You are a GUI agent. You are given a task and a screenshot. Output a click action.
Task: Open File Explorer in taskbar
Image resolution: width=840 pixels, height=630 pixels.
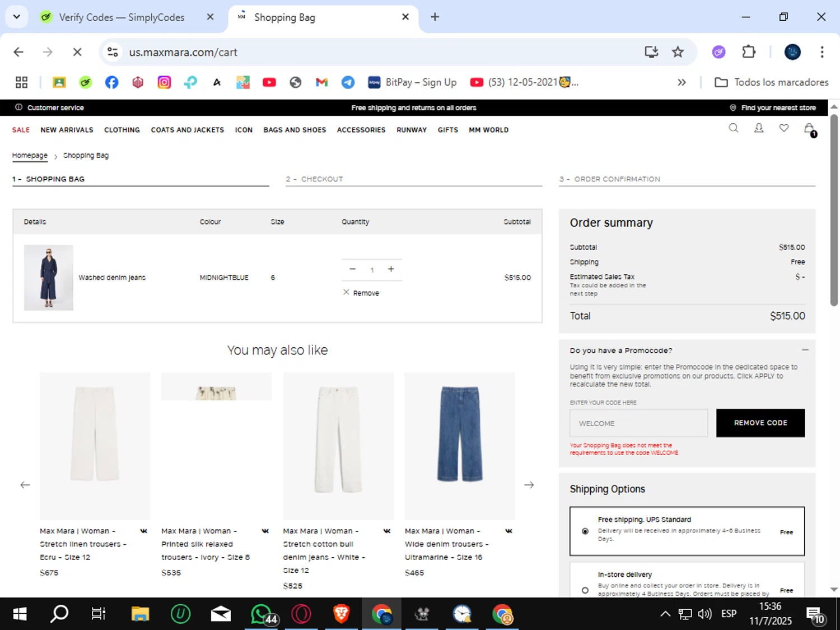tap(140, 614)
